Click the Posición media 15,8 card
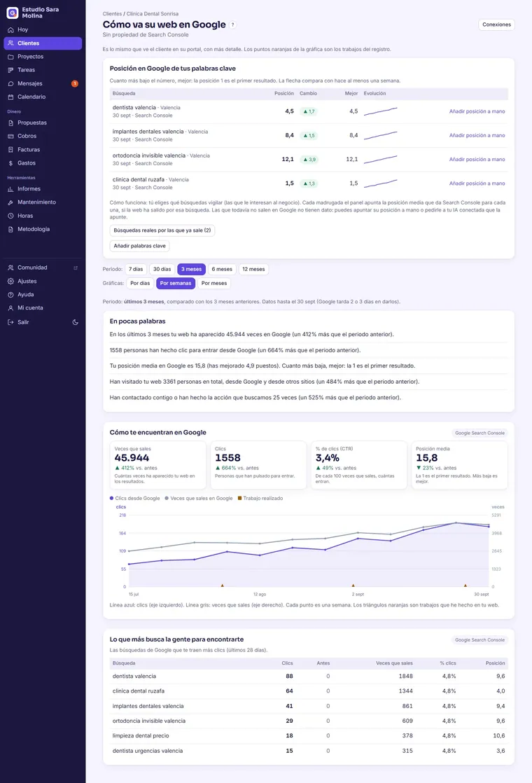The image size is (532, 783). coord(460,466)
